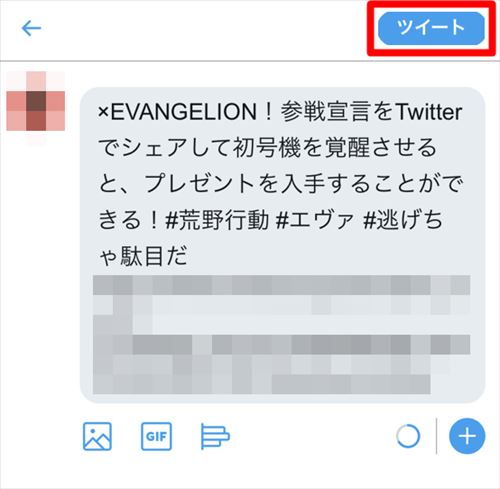Select the #荒野行動 hashtag

[217, 220]
